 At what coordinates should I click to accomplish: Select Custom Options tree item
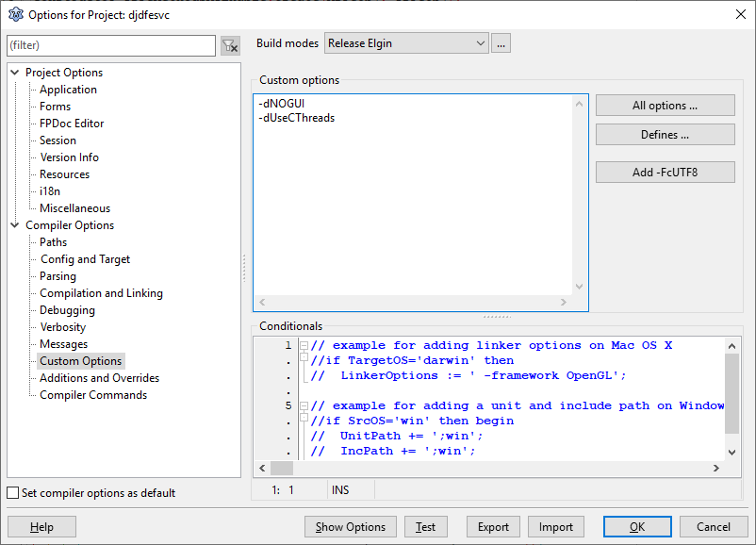click(x=80, y=361)
